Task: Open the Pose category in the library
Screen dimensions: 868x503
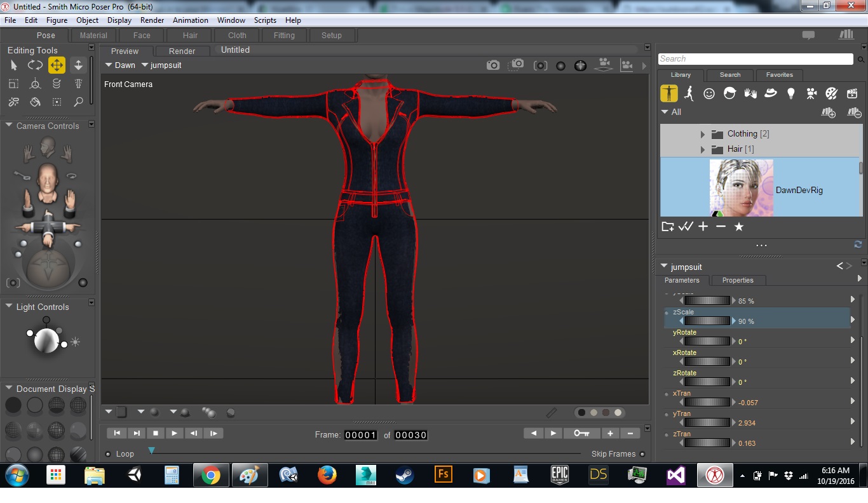Action: coord(689,94)
